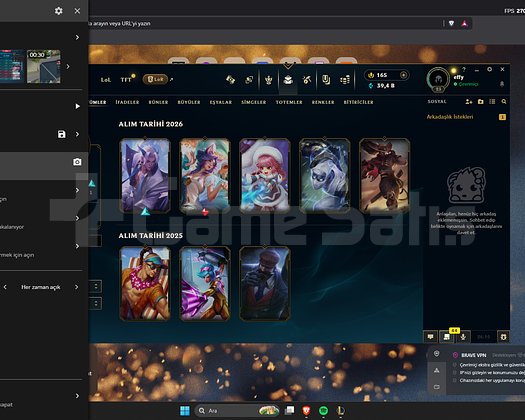
Task: Click the friend list view options icon
Action: click(x=492, y=101)
